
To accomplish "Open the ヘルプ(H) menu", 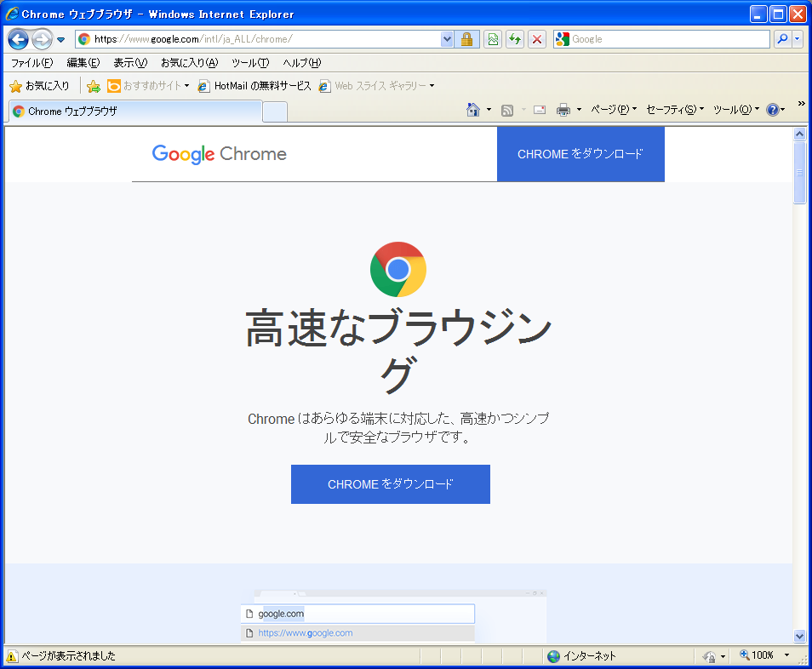I will 301,63.
